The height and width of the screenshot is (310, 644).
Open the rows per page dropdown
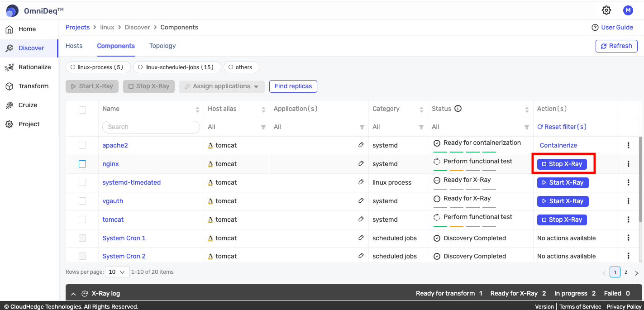(117, 272)
